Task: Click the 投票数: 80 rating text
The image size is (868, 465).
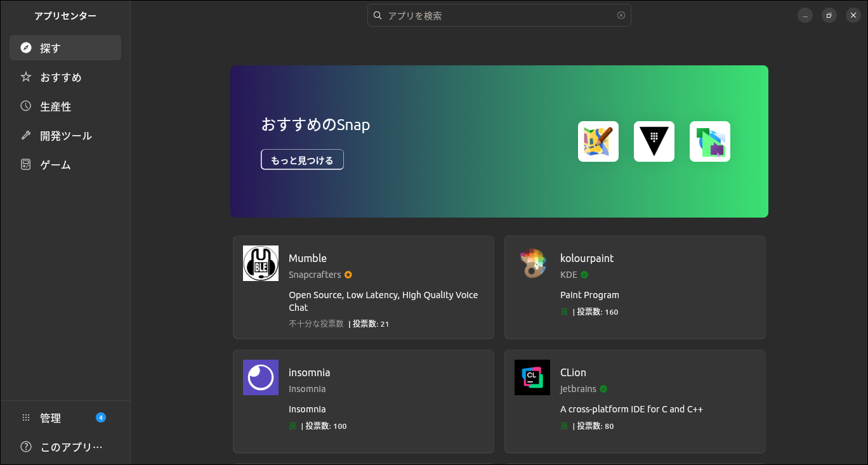Action: [x=595, y=426]
